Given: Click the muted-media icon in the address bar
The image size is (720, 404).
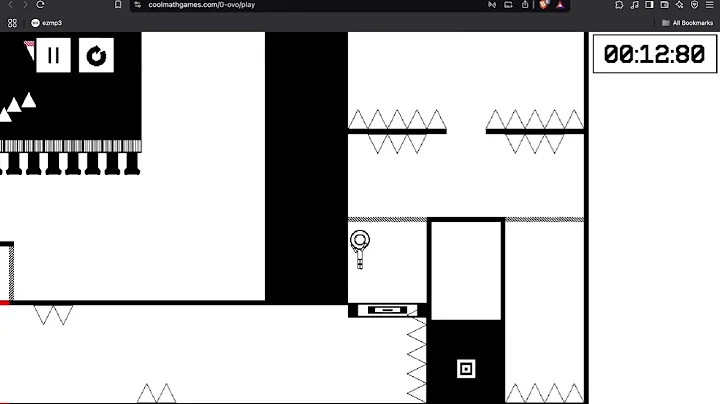Looking at the screenshot, I should (492, 5).
